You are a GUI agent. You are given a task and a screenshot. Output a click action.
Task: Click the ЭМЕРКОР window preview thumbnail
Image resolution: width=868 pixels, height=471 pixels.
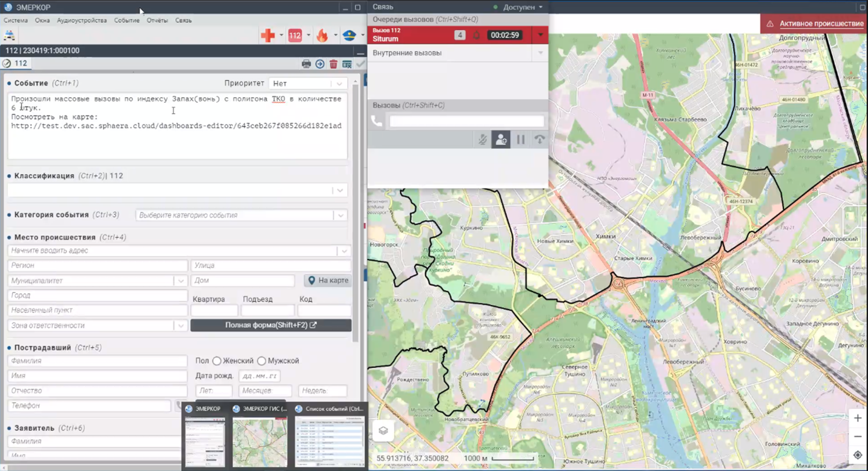click(205, 443)
